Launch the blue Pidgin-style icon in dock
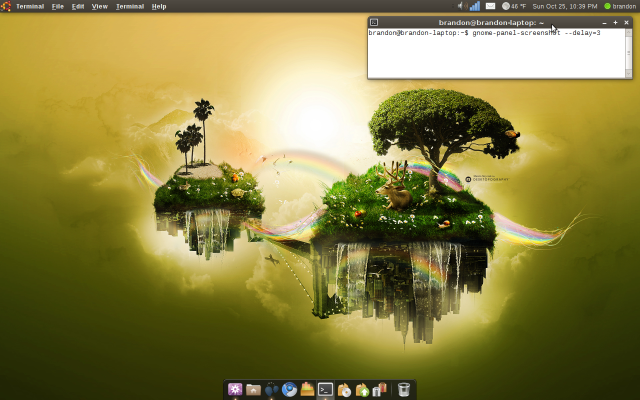The image size is (640, 400). (271, 390)
